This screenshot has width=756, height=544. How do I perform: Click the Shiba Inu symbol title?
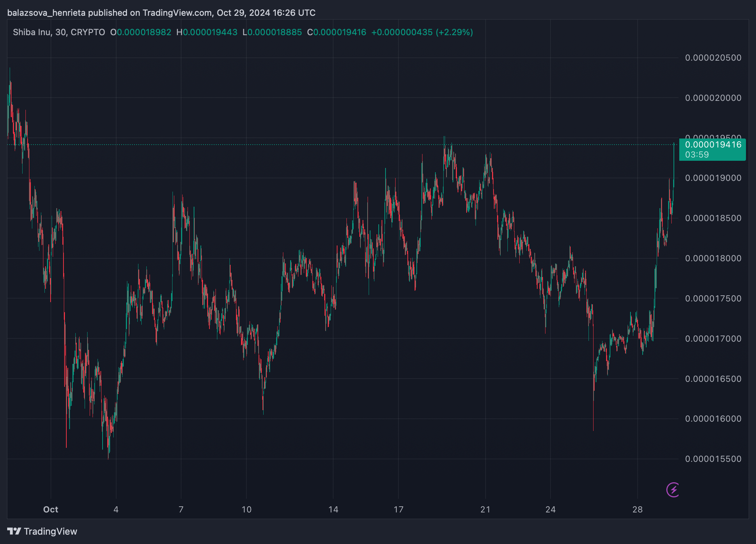32,32
